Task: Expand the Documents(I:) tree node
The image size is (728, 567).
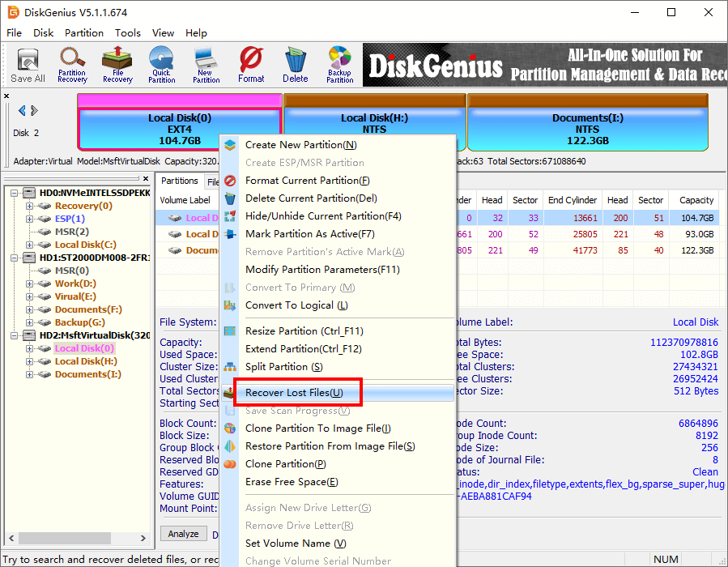Action: point(30,374)
